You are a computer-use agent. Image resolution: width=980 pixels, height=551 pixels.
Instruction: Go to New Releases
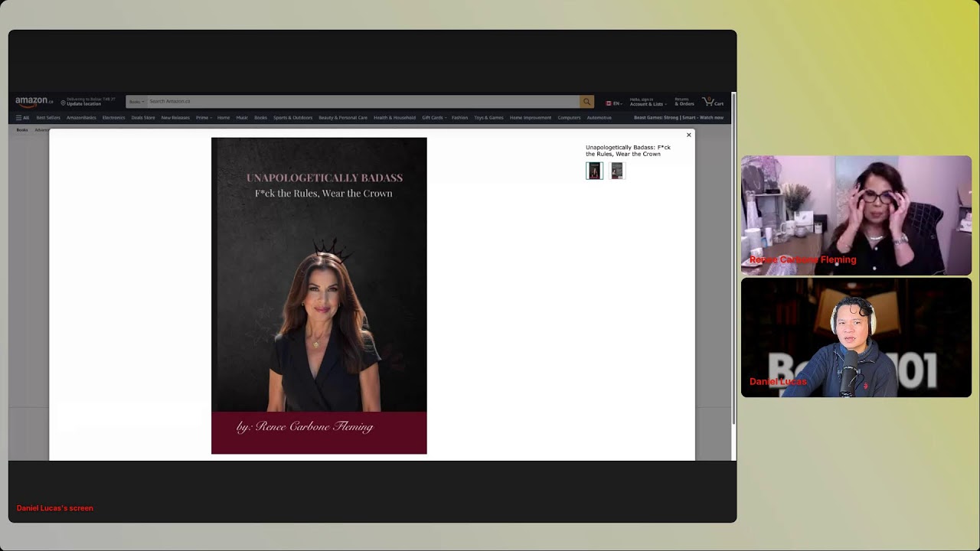[175, 118]
